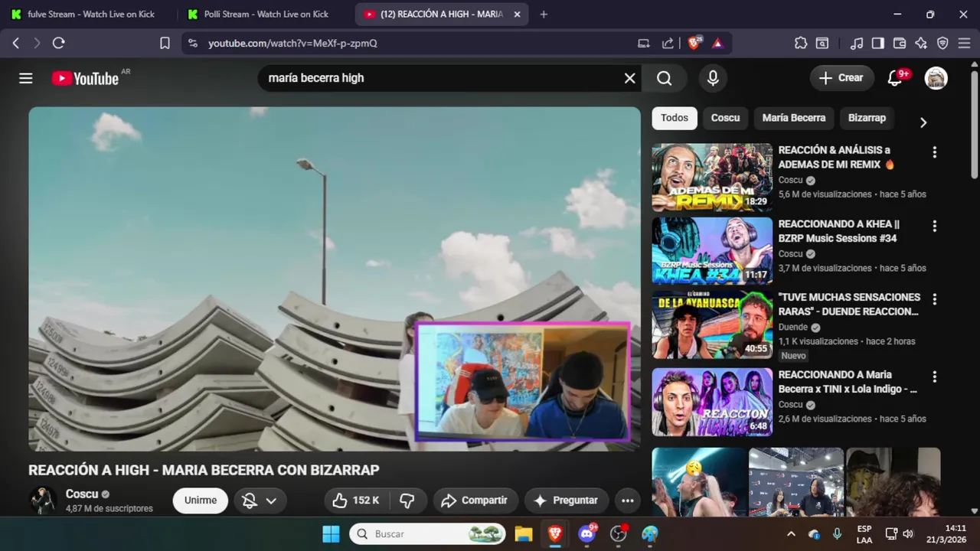Close the REACCIÓN A HIGH tab
The height and width of the screenshot is (551, 980).
tap(517, 14)
